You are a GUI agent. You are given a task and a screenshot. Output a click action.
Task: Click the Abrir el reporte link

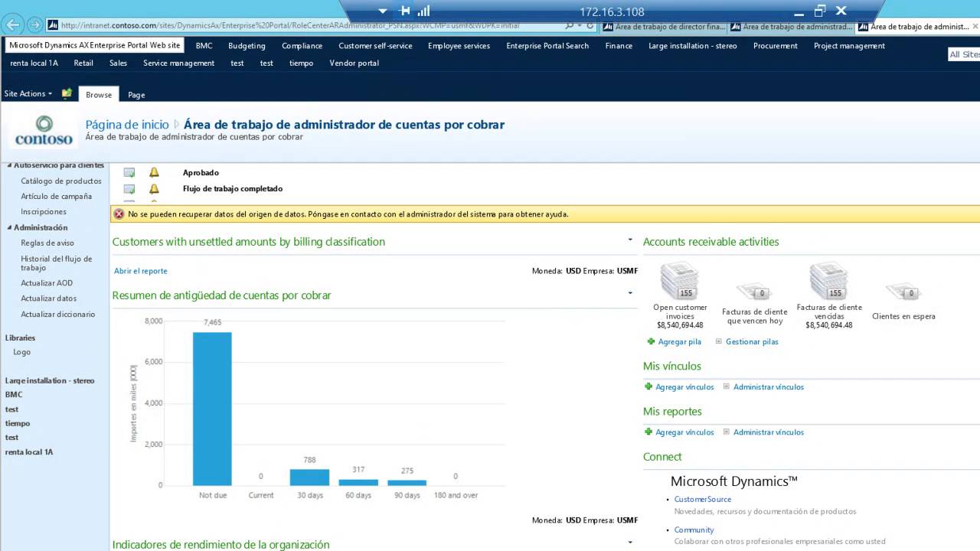(140, 271)
